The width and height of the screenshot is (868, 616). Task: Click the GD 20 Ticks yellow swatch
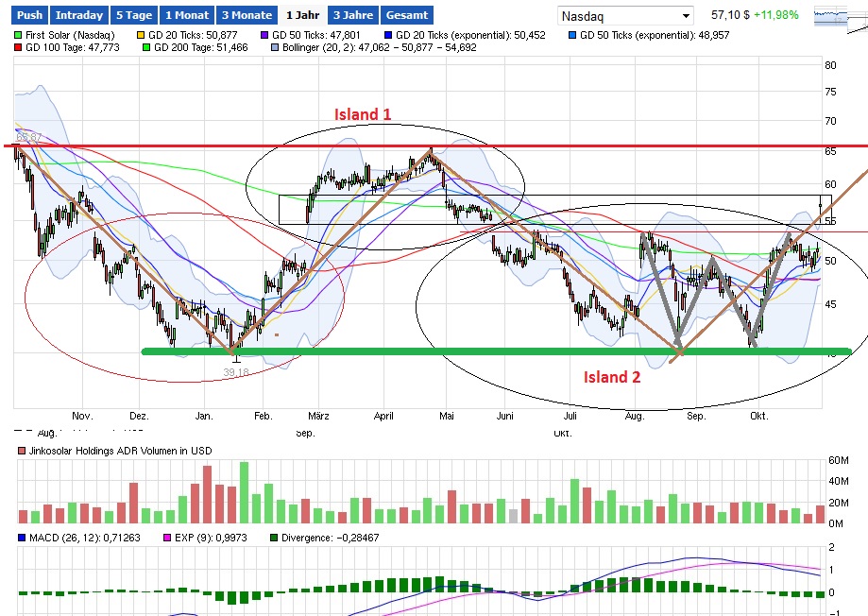pos(141,36)
